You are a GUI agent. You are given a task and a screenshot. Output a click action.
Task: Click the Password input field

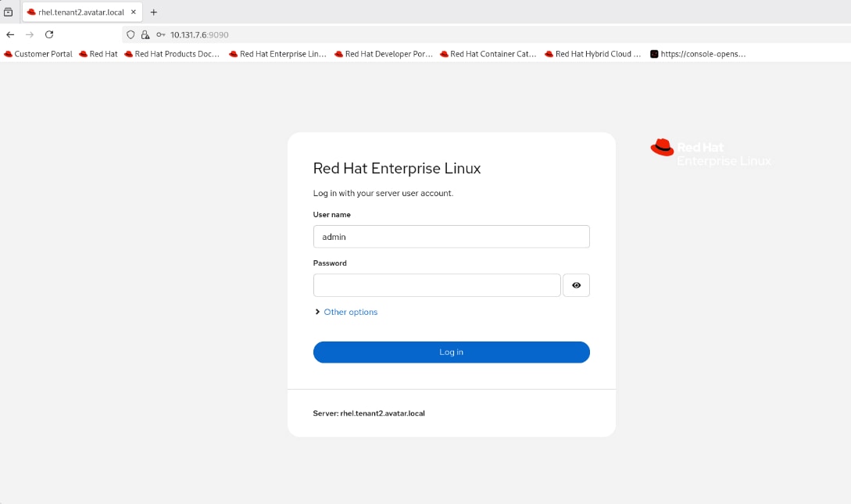436,285
